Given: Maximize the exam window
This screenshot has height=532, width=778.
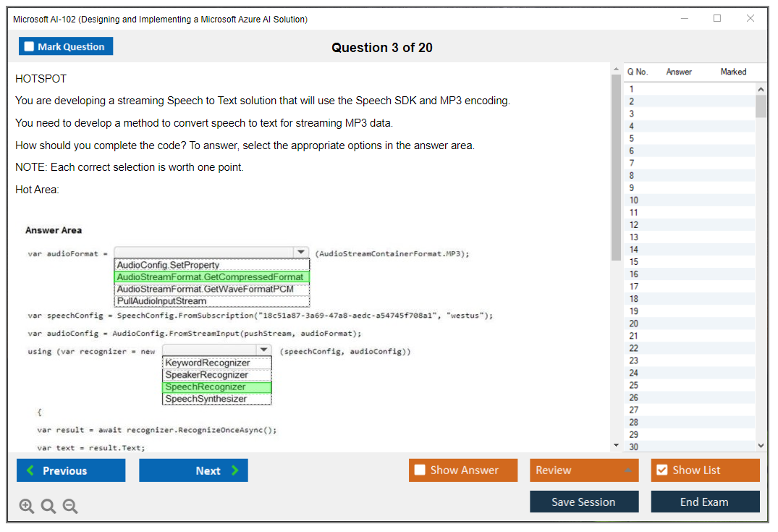Looking at the screenshot, I should pyautogui.click(x=717, y=19).
